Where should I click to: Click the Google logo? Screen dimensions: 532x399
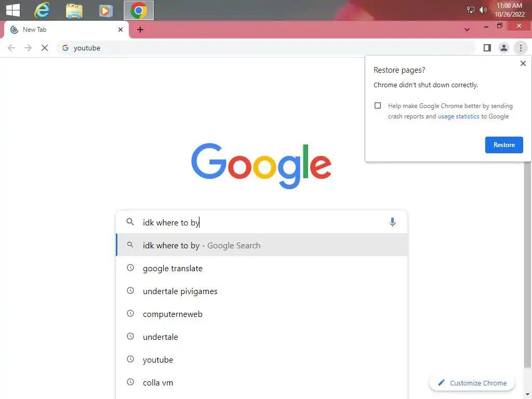tap(261, 166)
